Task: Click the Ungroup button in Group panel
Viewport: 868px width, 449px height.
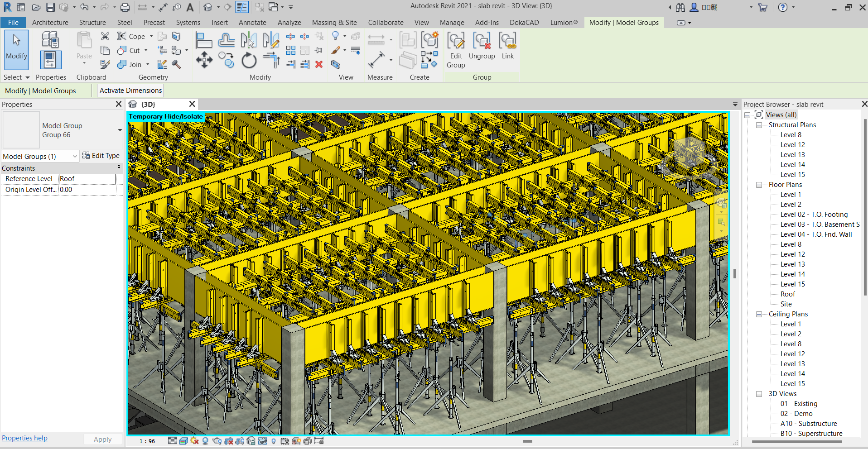Action: coord(482,46)
